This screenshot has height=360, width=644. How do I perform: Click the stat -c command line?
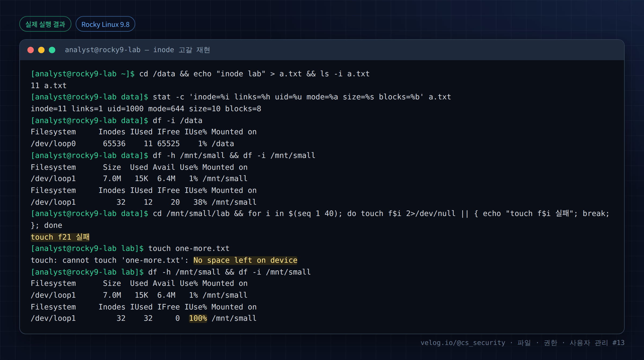pos(241,97)
